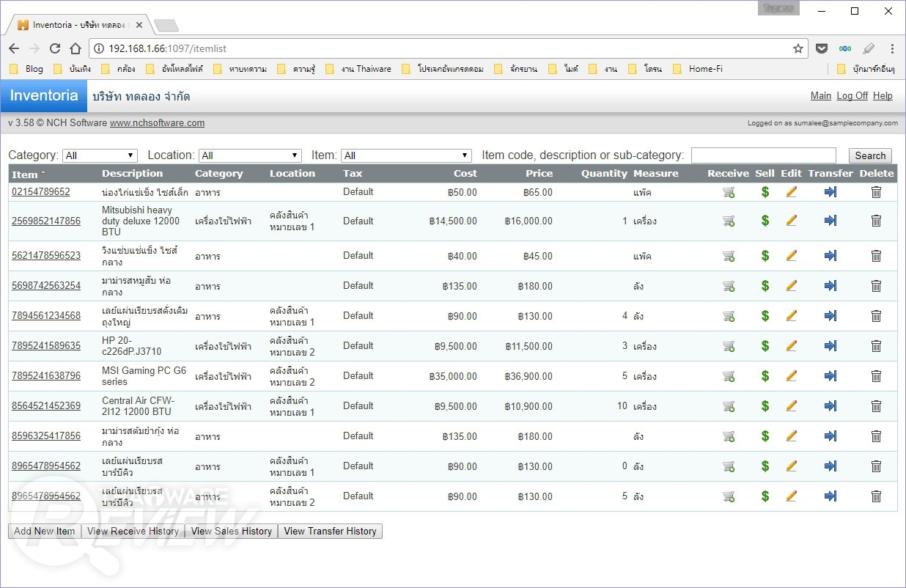This screenshot has height=588, width=906.
Task: Open the Item filter dropdown
Action: (x=406, y=155)
